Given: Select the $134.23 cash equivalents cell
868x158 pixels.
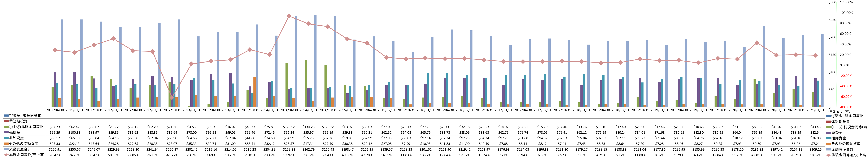Looking at the screenshot, I should click(x=308, y=127).
